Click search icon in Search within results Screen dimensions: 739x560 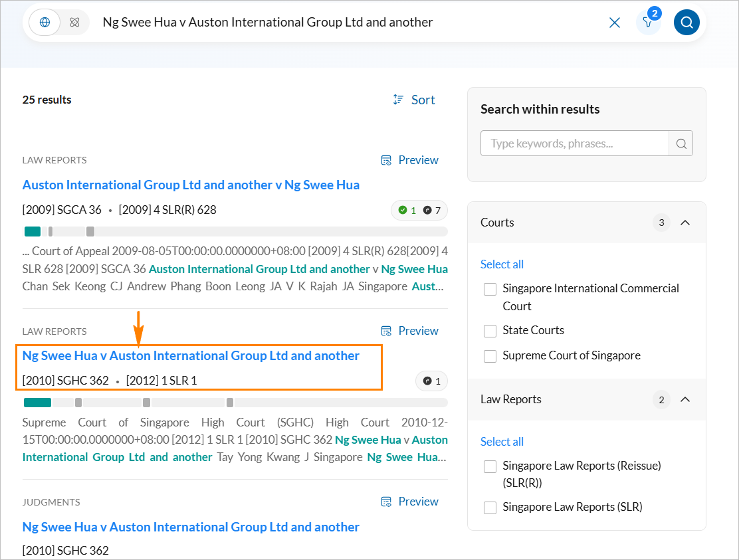pyautogui.click(x=681, y=143)
